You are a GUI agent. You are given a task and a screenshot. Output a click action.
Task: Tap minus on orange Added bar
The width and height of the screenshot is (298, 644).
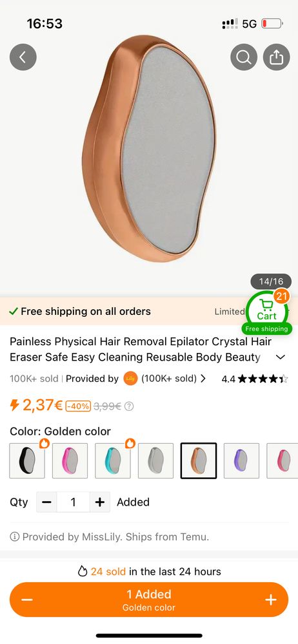pyautogui.click(x=26, y=600)
